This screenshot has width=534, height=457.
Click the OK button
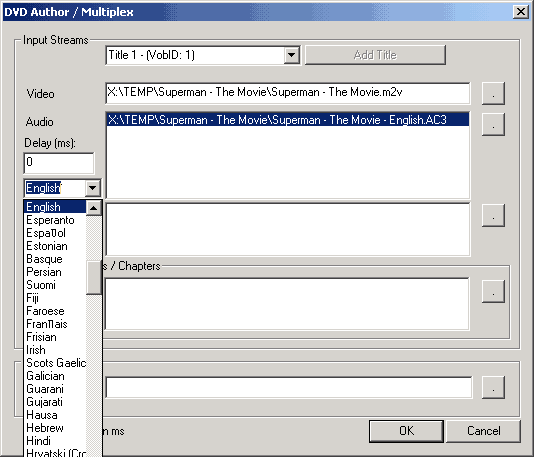(406, 431)
